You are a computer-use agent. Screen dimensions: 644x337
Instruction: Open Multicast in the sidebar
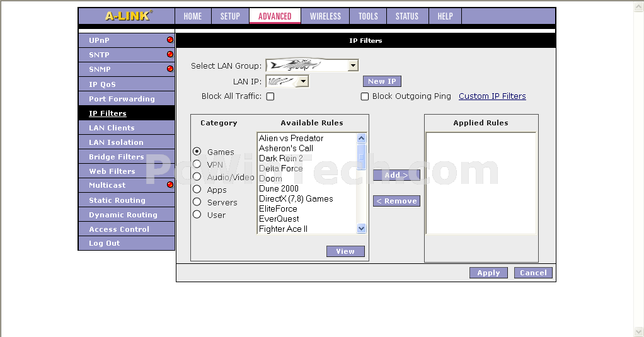tap(127, 185)
